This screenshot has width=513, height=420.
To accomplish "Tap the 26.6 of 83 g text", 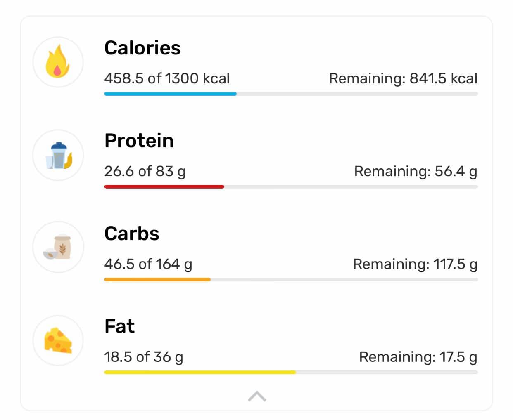I will (145, 171).
